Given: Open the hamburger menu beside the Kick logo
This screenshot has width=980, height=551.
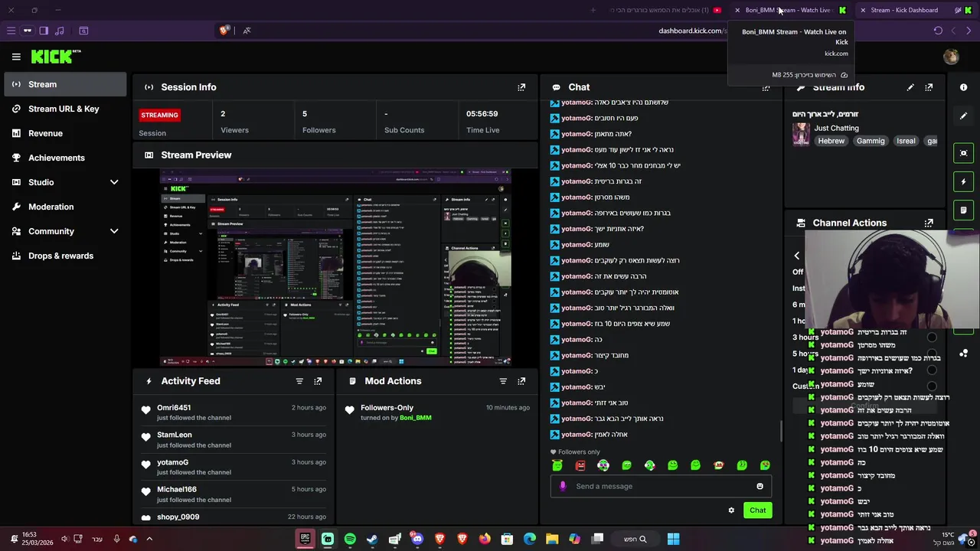Looking at the screenshot, I should click(x=16, y=57).
